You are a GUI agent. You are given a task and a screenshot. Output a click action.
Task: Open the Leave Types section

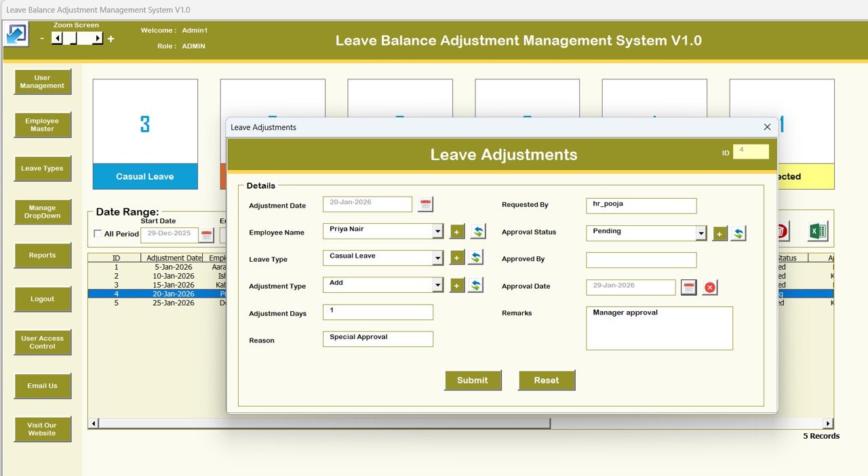click(x=42, y=168)
